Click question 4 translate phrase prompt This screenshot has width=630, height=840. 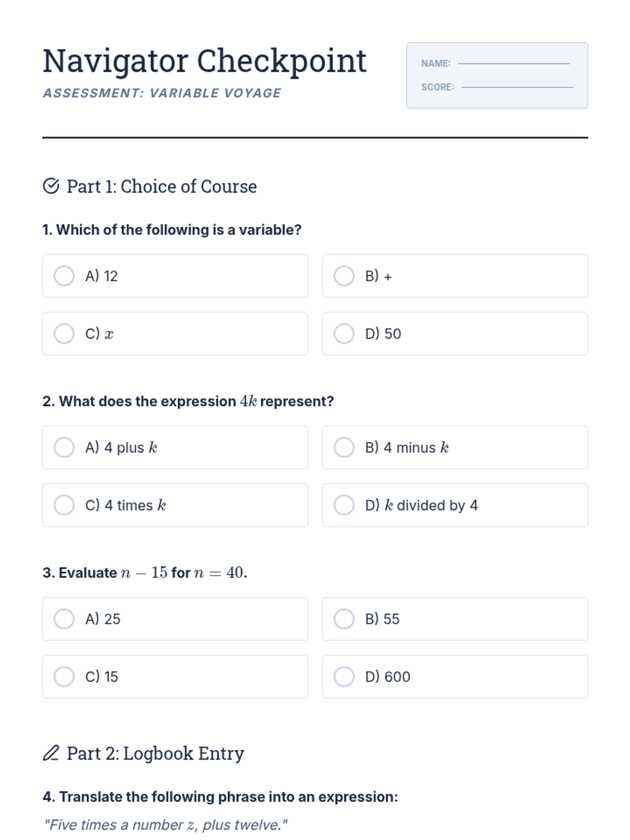(220, 797)
